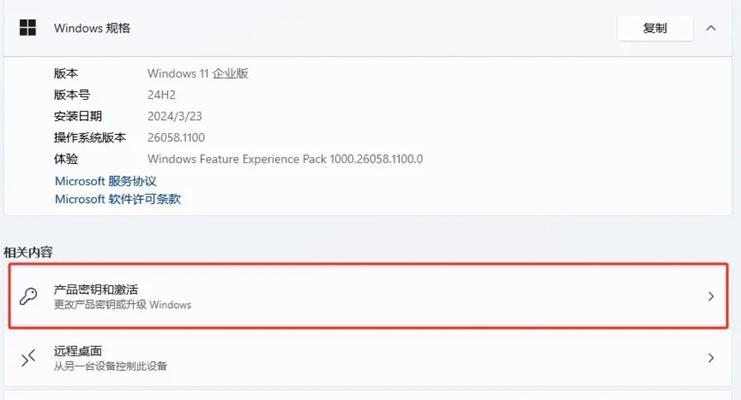Open 远程桌面 using its right chevron

coord(711,358)
